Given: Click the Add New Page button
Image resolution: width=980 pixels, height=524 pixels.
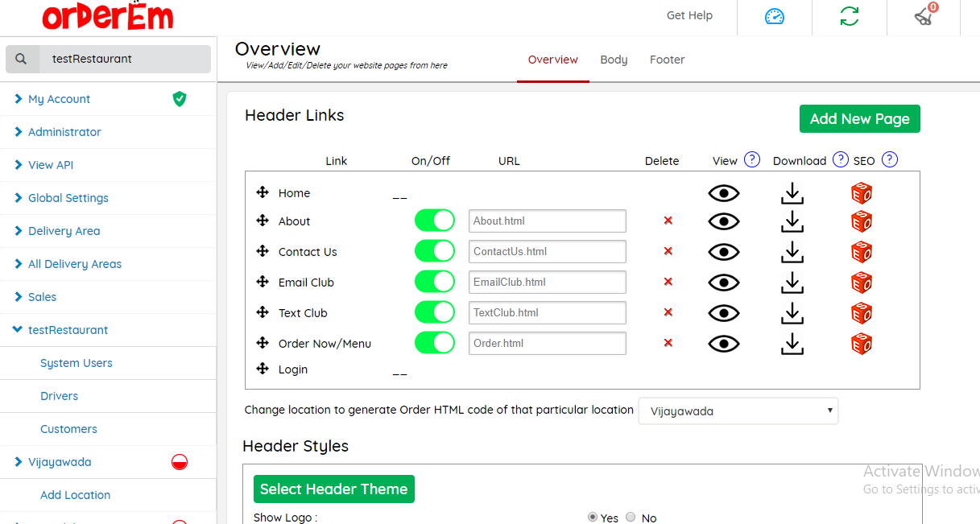Looking at the screenshot, I should coord(859,119).
